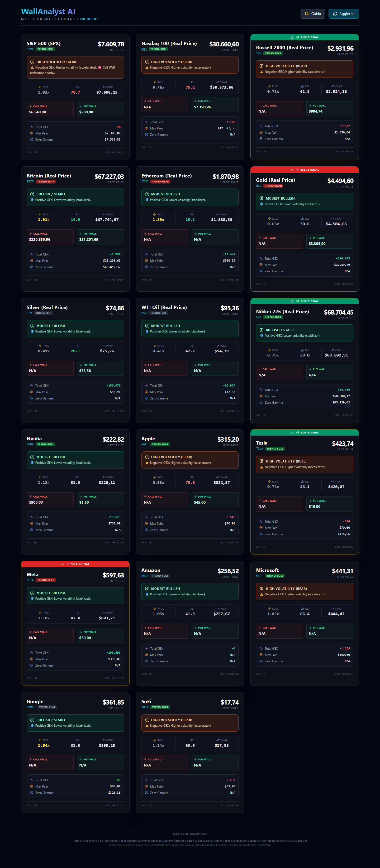Click TREND: BULL badge in S&P 500 card
380x868 pixels.
[x=45, y=49]
